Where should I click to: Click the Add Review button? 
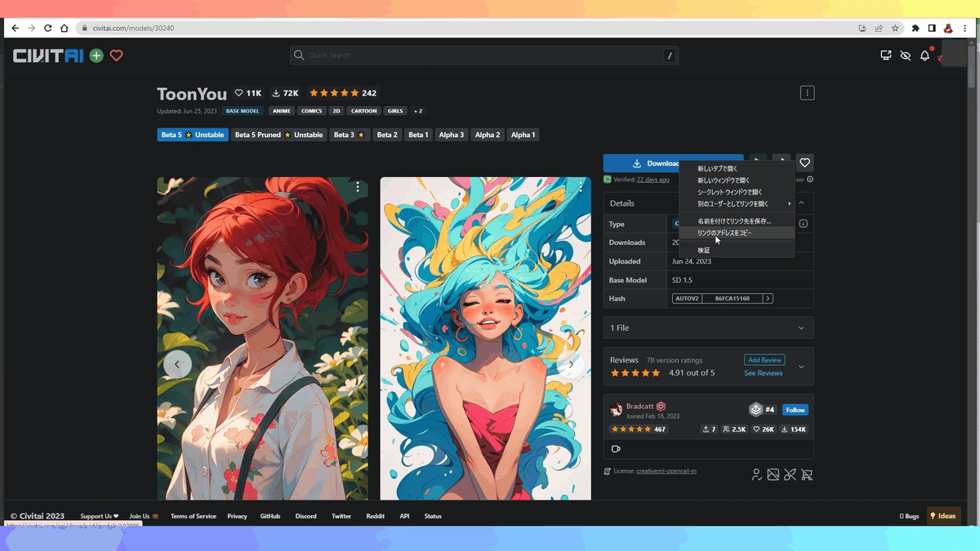click(764, 360)
